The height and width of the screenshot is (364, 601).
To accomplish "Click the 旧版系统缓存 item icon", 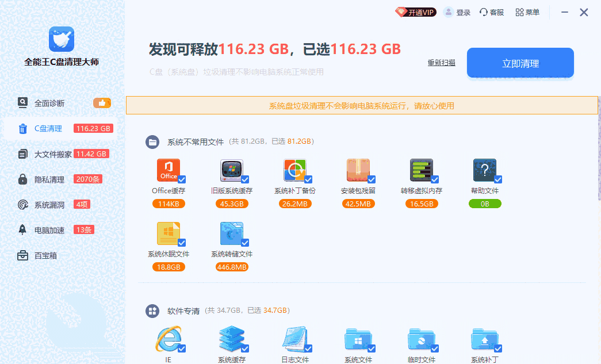I will tap(232, 170).
